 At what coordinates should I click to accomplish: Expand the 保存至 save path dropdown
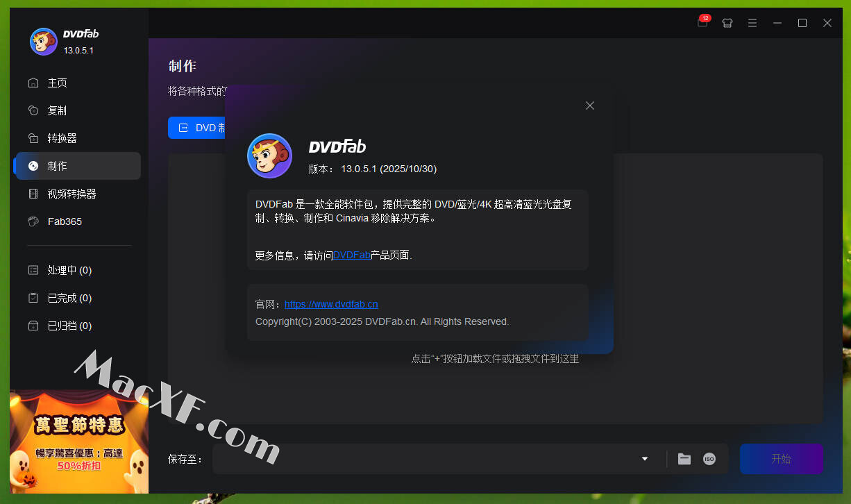coord(644,459)
